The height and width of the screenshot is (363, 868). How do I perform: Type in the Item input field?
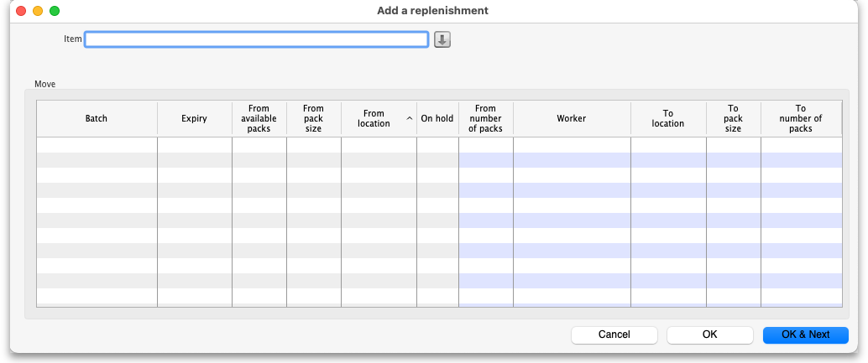point(257,39)
